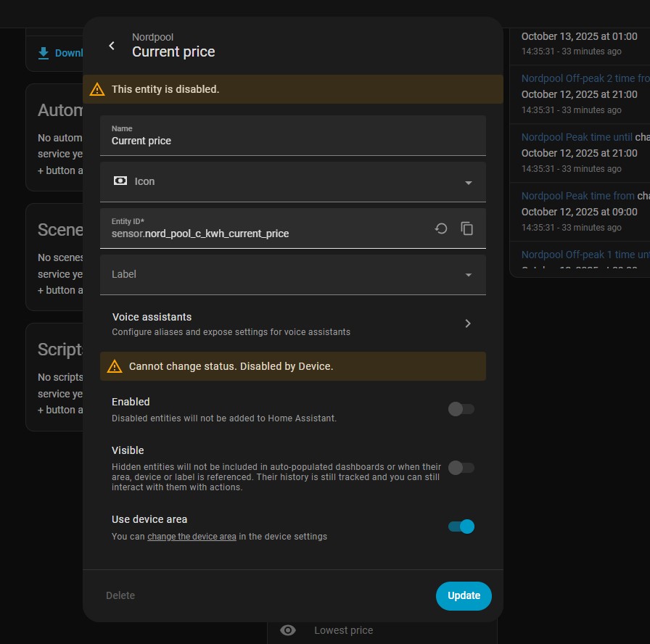Copy the entity ID to clipboard
The height and width of the screenshot is (644, 650).
pos(467,228)
